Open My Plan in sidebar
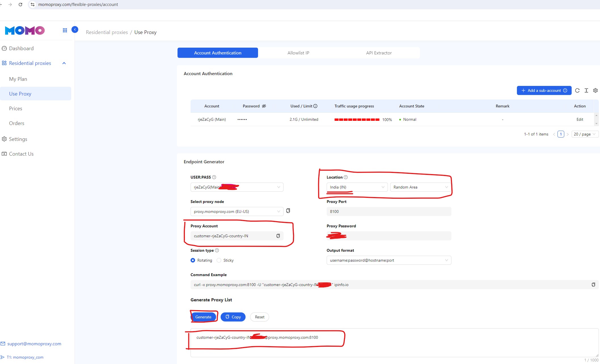Screen dimensions: 600x364 click(18, 79)
